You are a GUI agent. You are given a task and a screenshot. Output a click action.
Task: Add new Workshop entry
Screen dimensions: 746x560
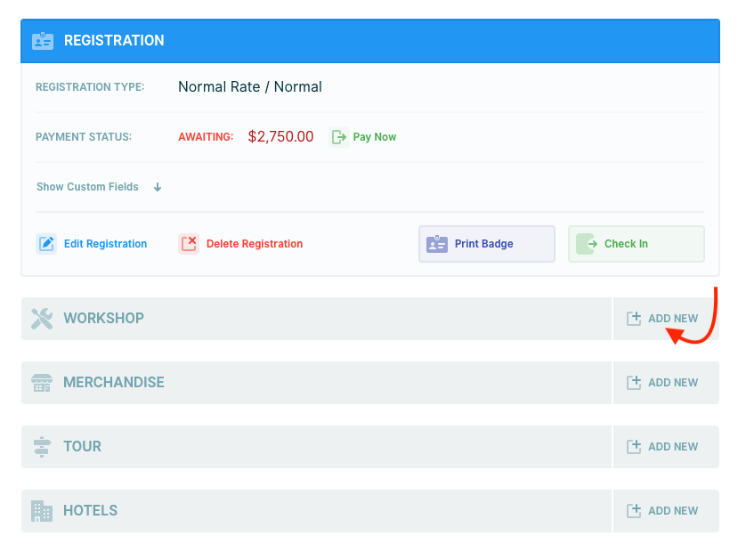pyautogui.click(x=664, y=319)
